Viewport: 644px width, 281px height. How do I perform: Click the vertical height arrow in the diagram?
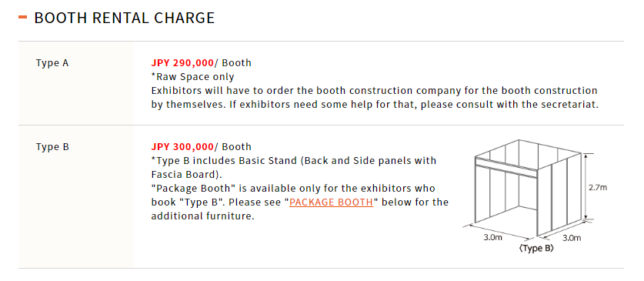[586, 186]
